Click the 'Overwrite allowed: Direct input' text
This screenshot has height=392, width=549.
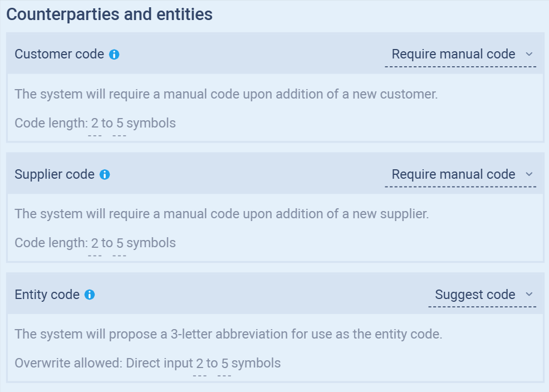pyautogui.click(x=104, y=364)
